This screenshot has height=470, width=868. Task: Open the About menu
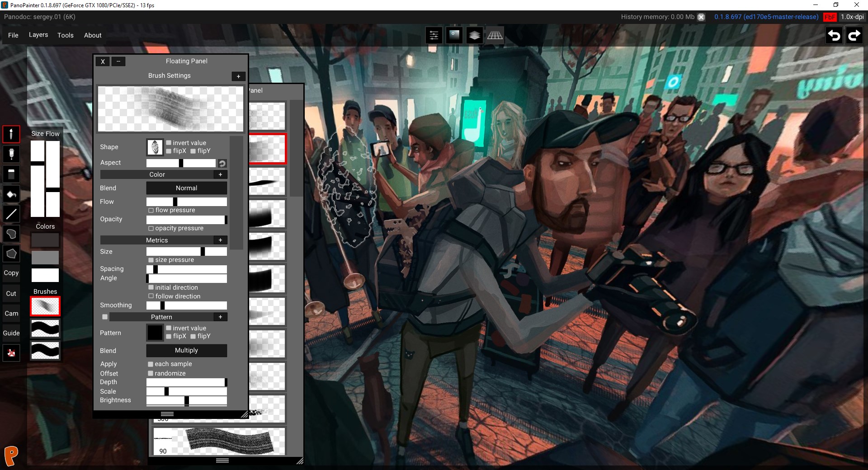(93, 35)
